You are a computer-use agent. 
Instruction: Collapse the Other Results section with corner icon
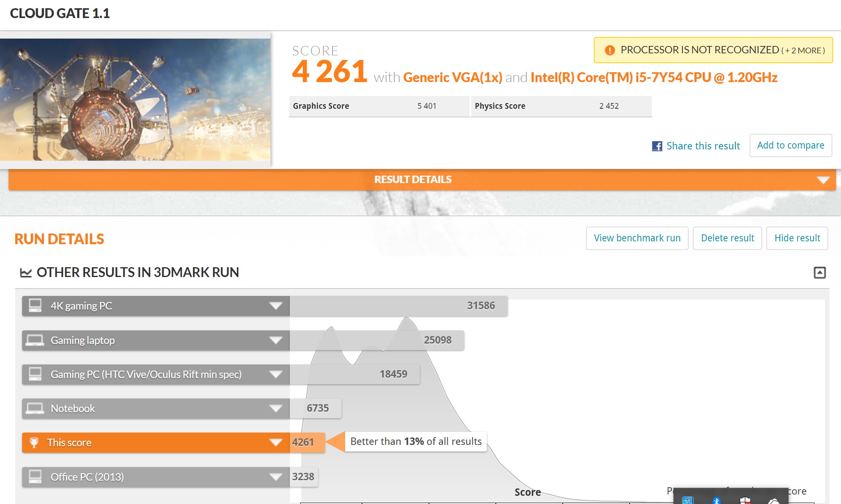(819, 273)
